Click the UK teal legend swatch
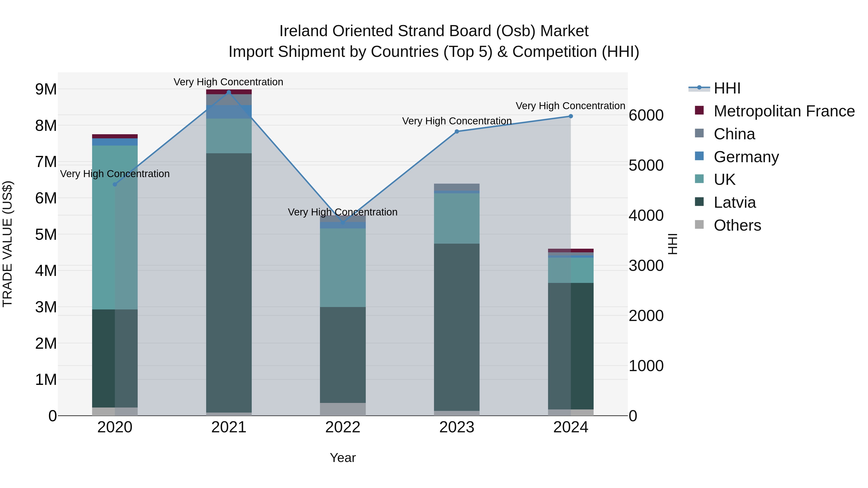 click(699, 179)
